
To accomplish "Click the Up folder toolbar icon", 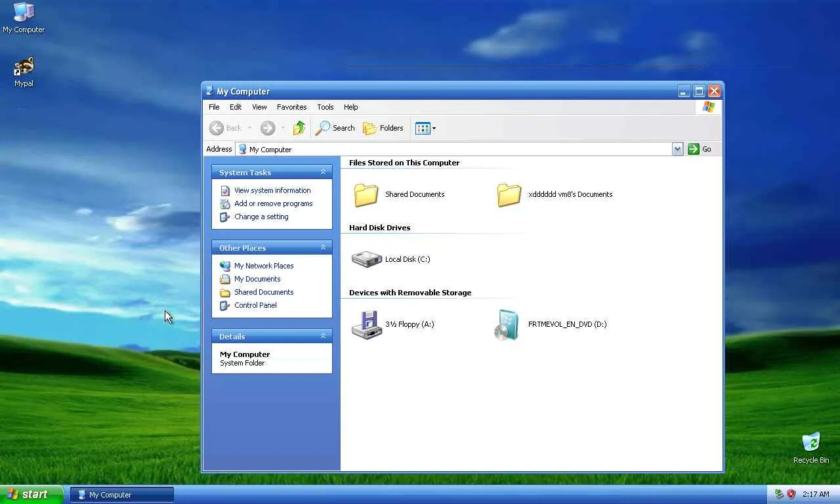I will tap(299, 128).
